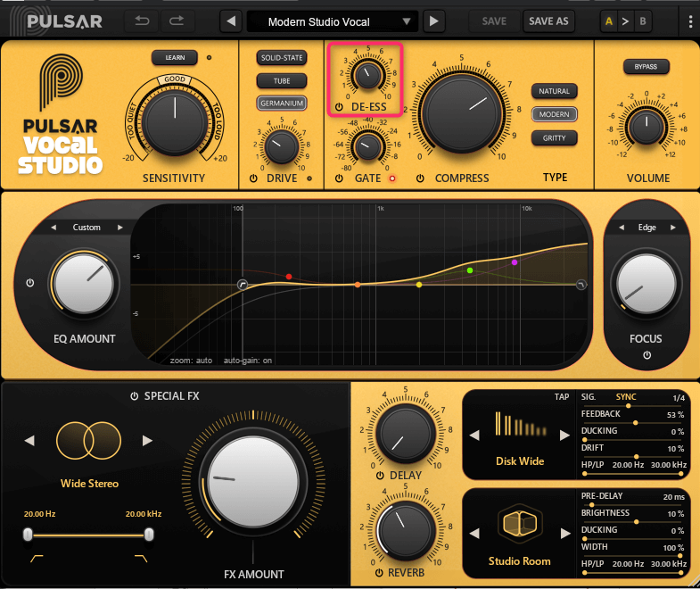
Task: Click the SAVE button
Action: [x=494, y=21]
